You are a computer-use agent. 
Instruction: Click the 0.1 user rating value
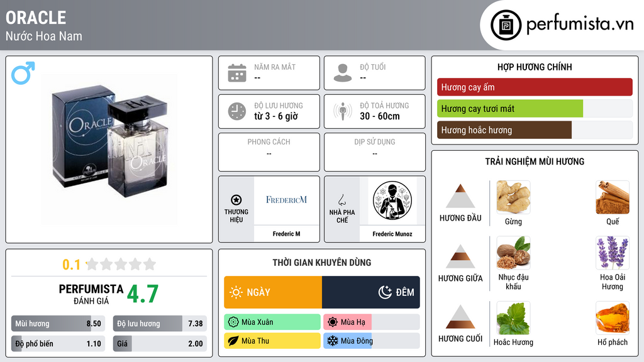pos(72,265)
